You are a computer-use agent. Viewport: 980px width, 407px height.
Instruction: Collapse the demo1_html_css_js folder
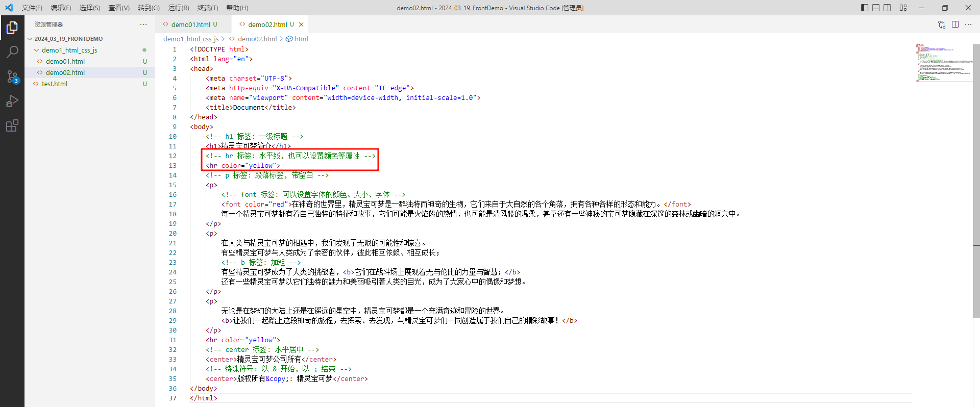click(x=36, y=50)
